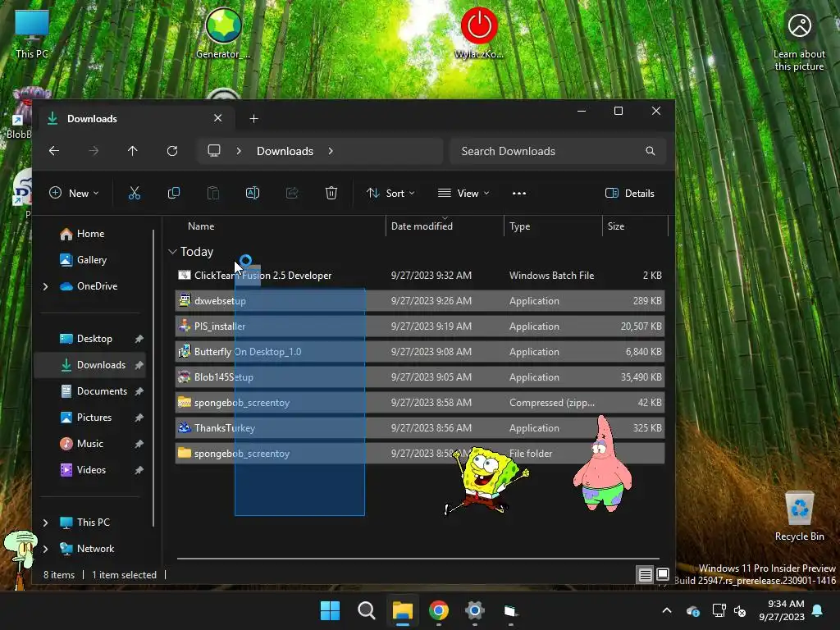Unpin Documents from Quick access
This screenshot has width=840, height=630.
click(139, 391)
